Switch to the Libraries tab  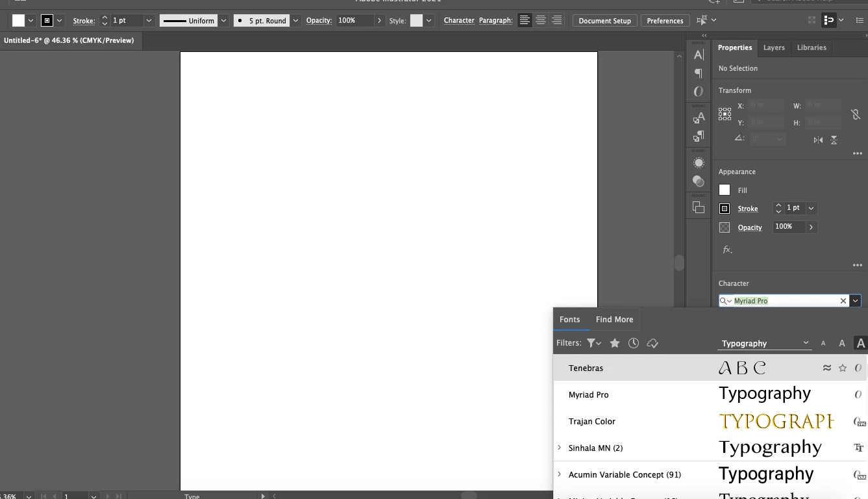tap(812, 47)
